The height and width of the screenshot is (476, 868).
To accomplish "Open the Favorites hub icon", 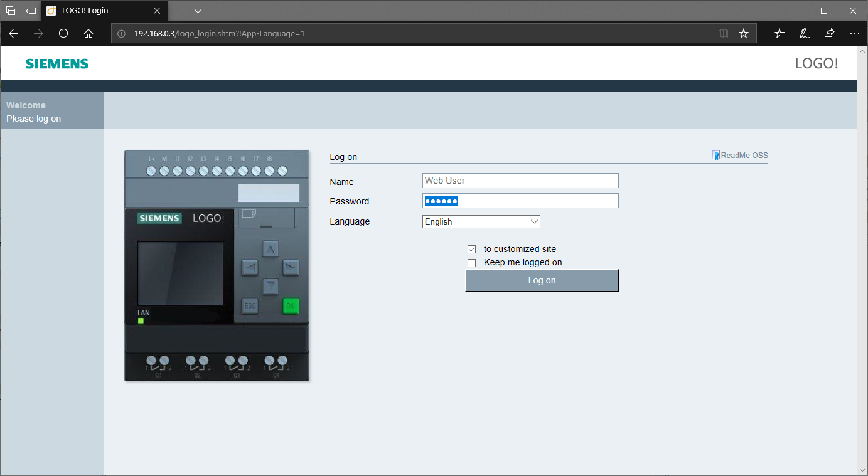I will 780,34.
